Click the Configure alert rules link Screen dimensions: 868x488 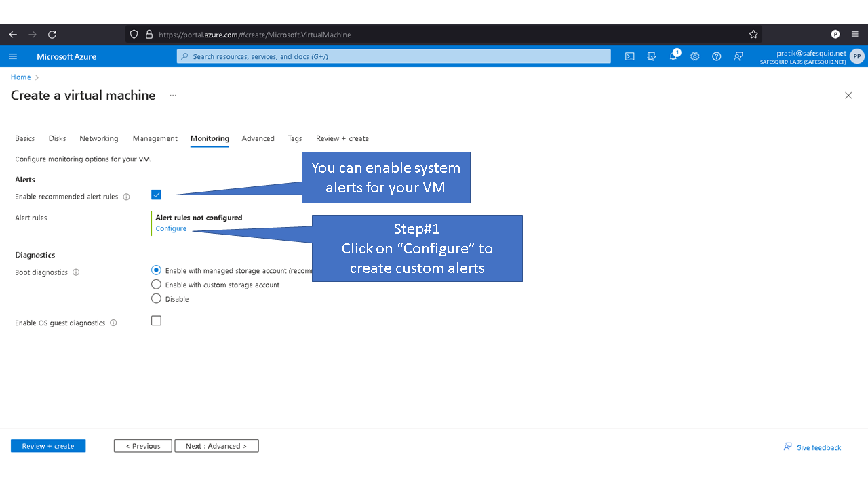tap(171, 229)
